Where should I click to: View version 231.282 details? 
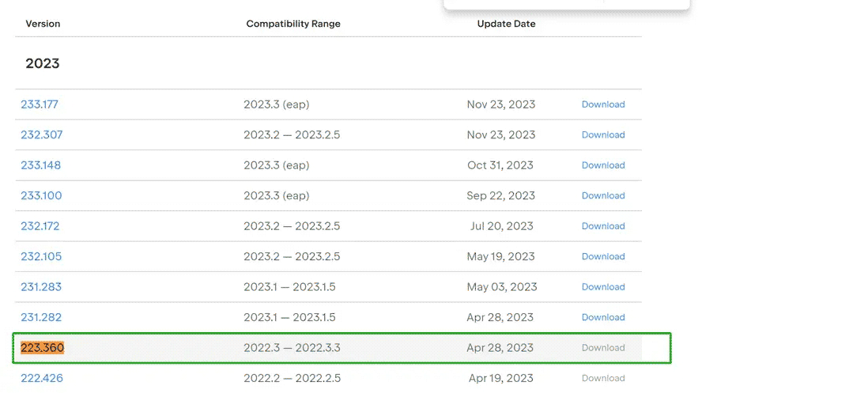(41, 318)
